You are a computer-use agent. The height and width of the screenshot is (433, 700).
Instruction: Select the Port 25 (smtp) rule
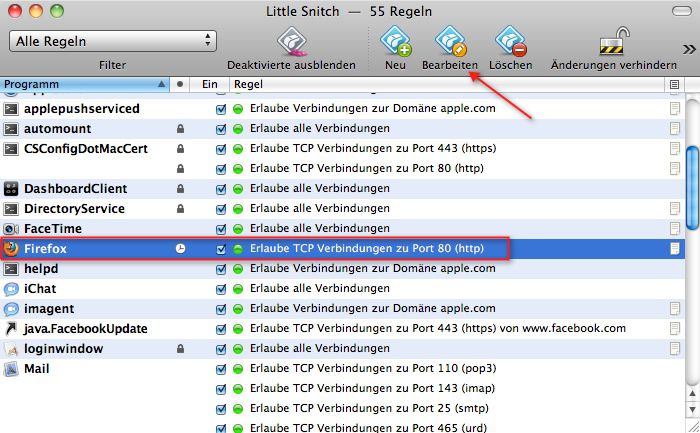click(x=369, y=408)
